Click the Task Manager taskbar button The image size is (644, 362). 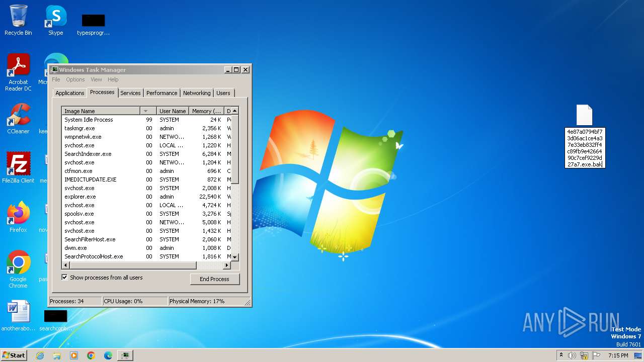(x=125, y=355)
